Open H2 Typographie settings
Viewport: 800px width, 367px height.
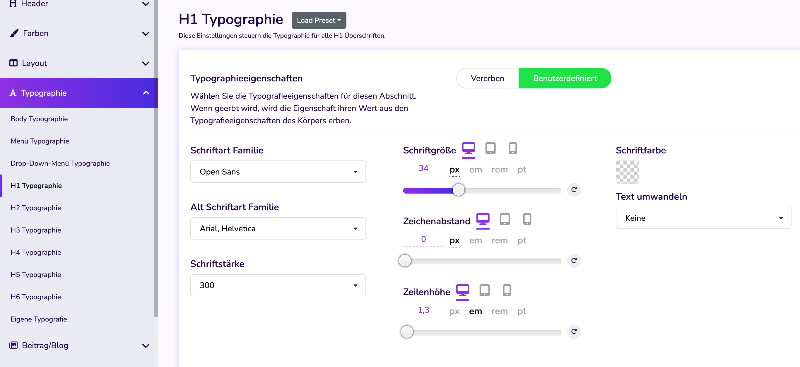point(36,208)
